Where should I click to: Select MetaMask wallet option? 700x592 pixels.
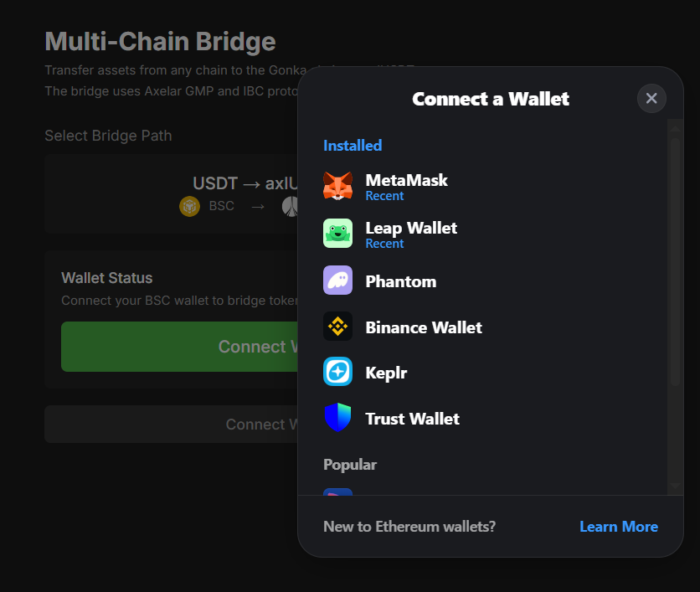pos(406,180)
